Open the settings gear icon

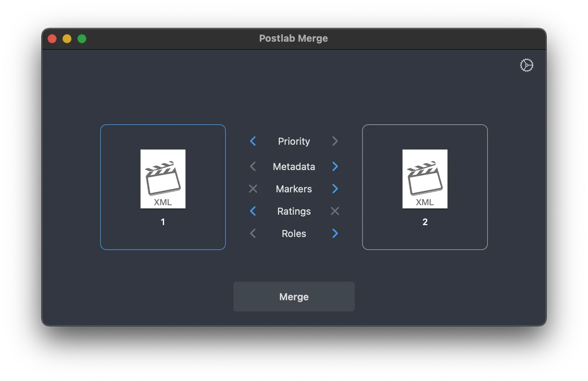pyautogui.click(x=526, y=65)
